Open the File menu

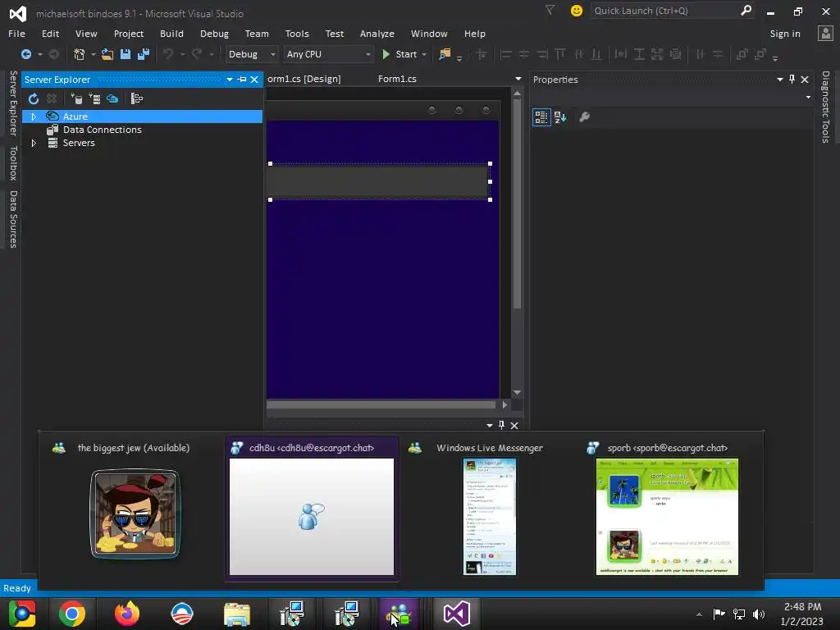(16, 33)
